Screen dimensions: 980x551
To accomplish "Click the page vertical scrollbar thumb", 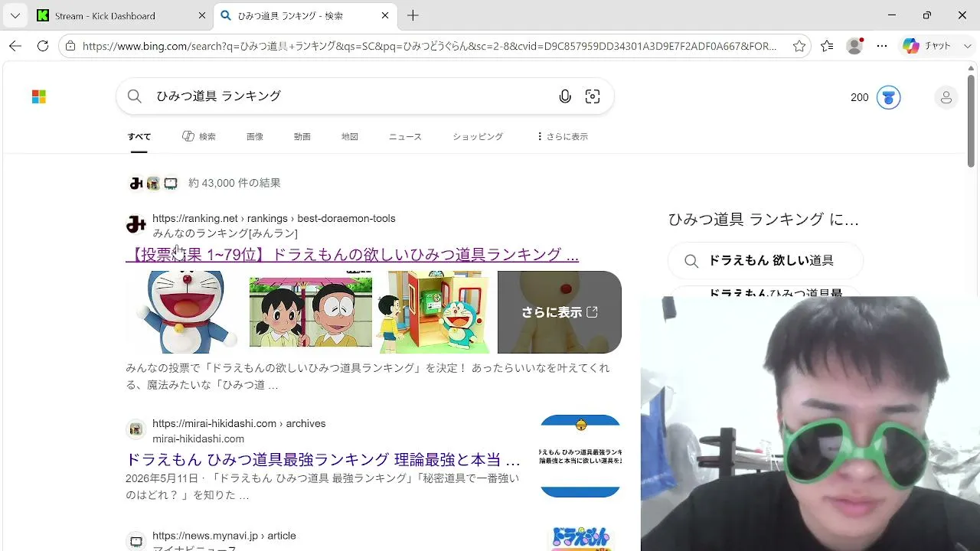I will [x=972, y=121].
